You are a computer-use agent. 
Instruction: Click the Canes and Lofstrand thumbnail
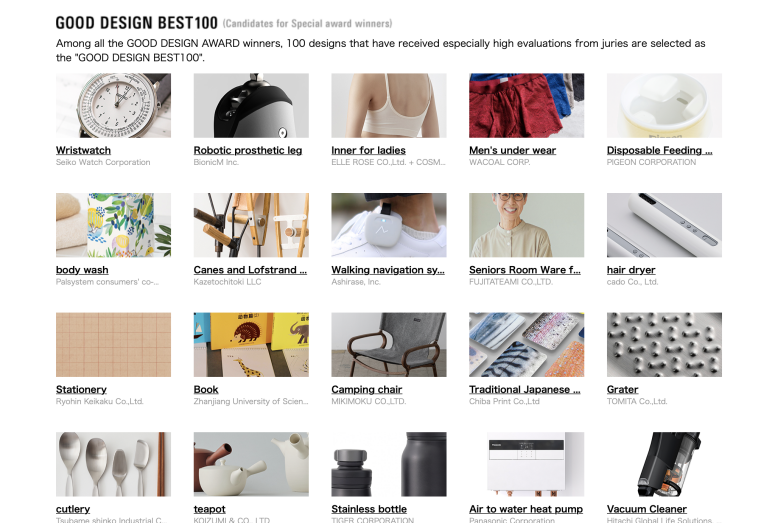[251, 225]
